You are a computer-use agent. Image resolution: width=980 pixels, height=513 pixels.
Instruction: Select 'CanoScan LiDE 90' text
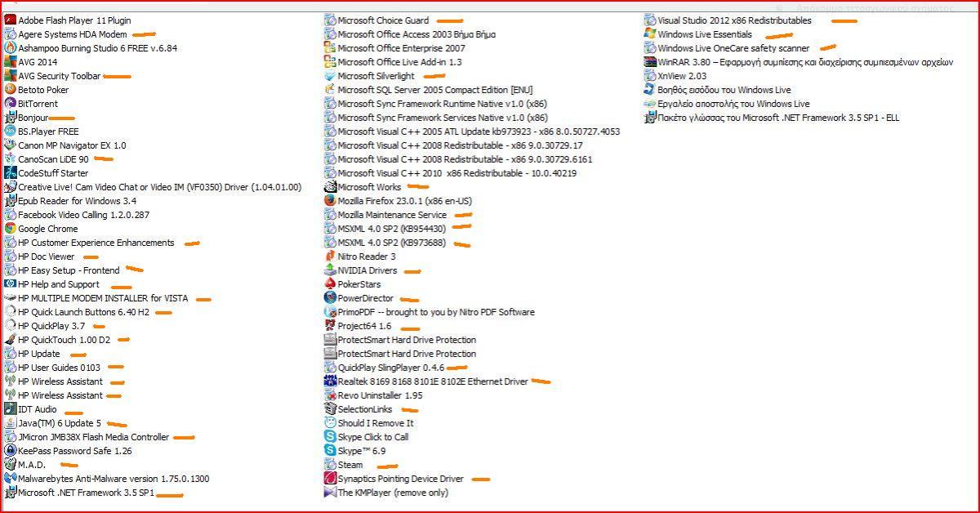(53, 159)
